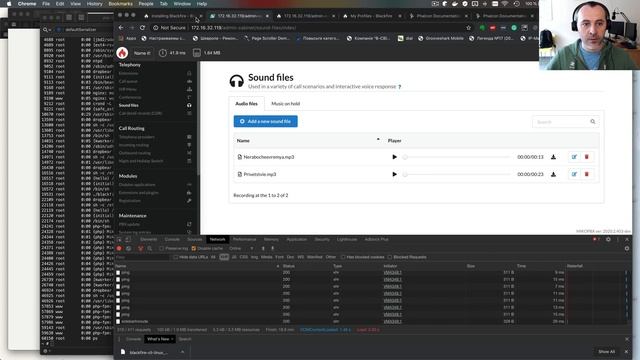Toggle the Preserve log checkbox

coord(162,248)
